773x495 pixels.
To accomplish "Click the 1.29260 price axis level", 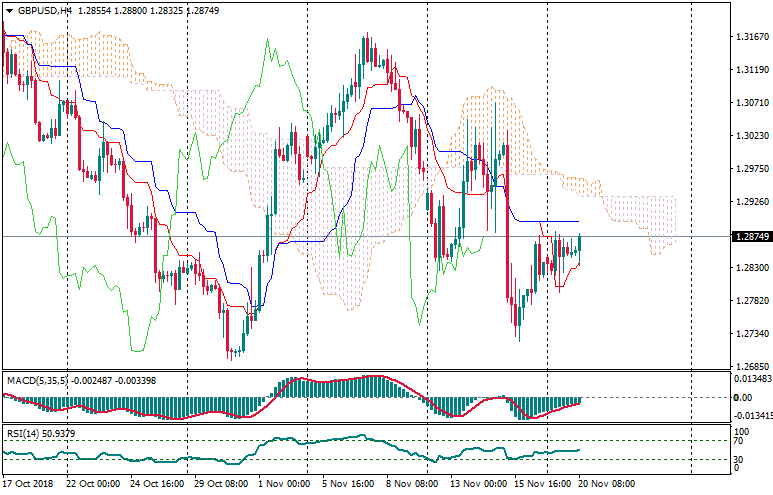I will point(750,202).
